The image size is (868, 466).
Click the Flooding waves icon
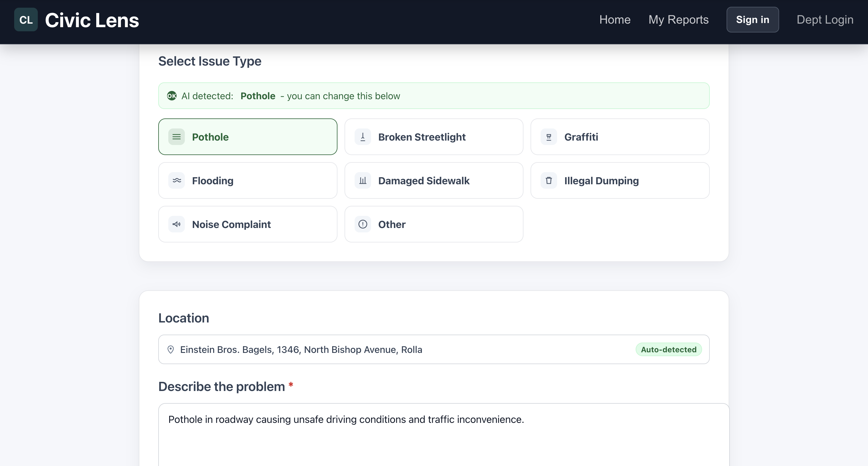[176, 181]
